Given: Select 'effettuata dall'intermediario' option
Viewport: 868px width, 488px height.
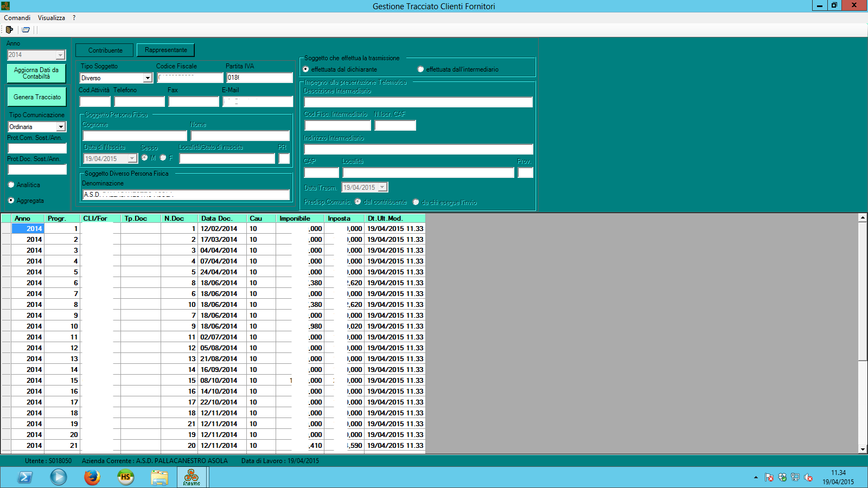Looking at the screenshot, I should coord(420,69).
